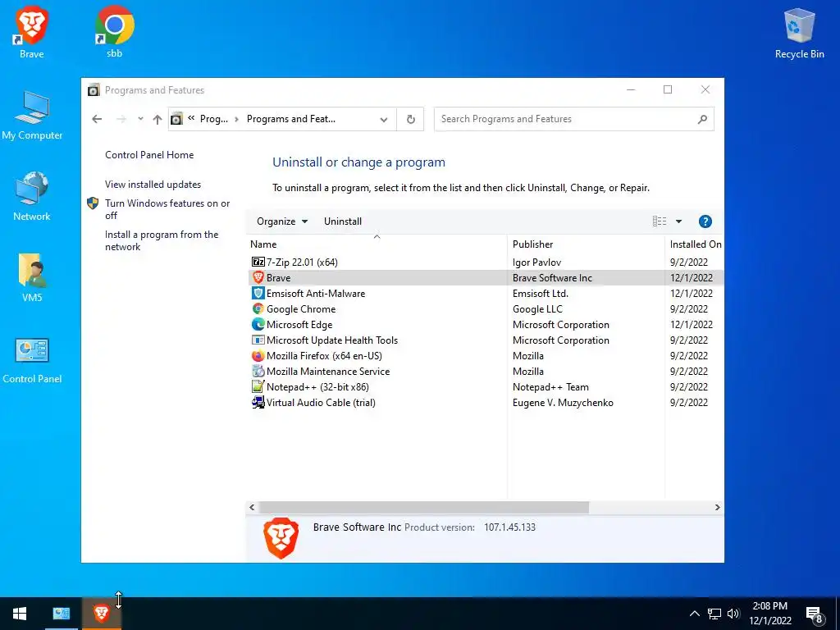
Task: Open the notification center icon
Action: [x=815, y=614]
